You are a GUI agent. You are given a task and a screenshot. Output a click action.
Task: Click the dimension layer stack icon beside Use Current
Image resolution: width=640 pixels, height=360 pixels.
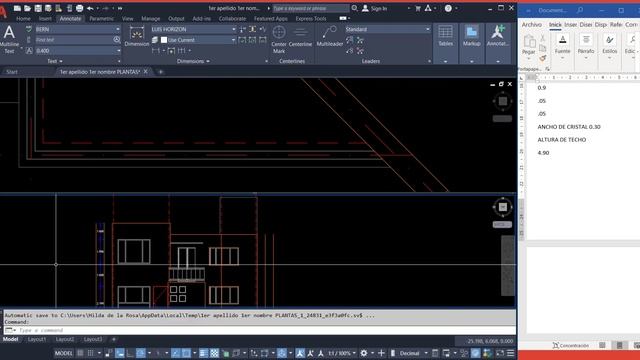tap(155, 40)
